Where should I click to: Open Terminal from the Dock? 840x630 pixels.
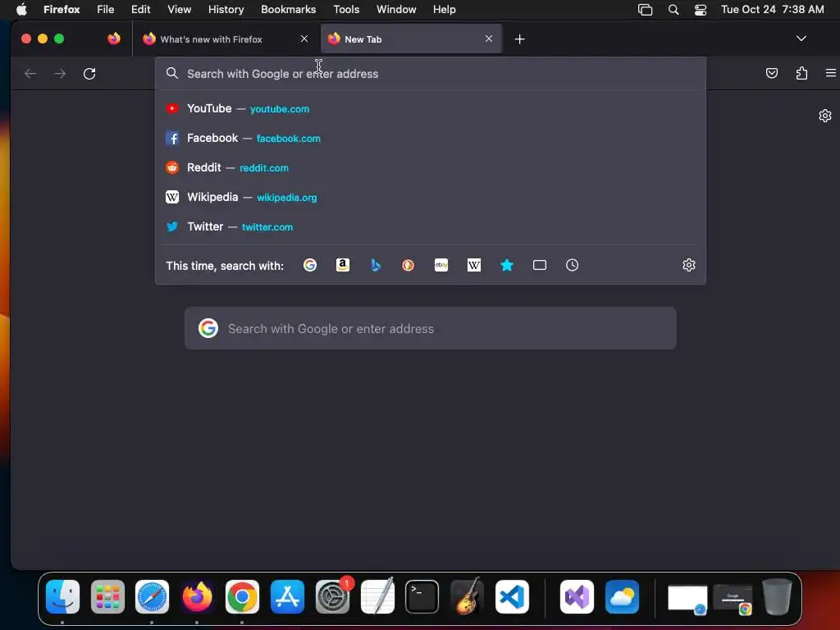click(x=422, y=596)
